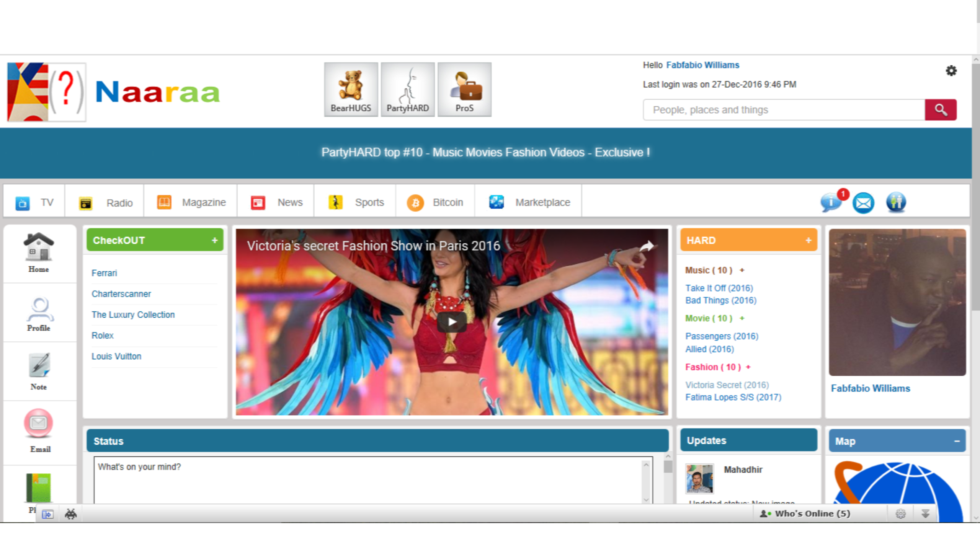Collapse the Map panel minus

957,441
